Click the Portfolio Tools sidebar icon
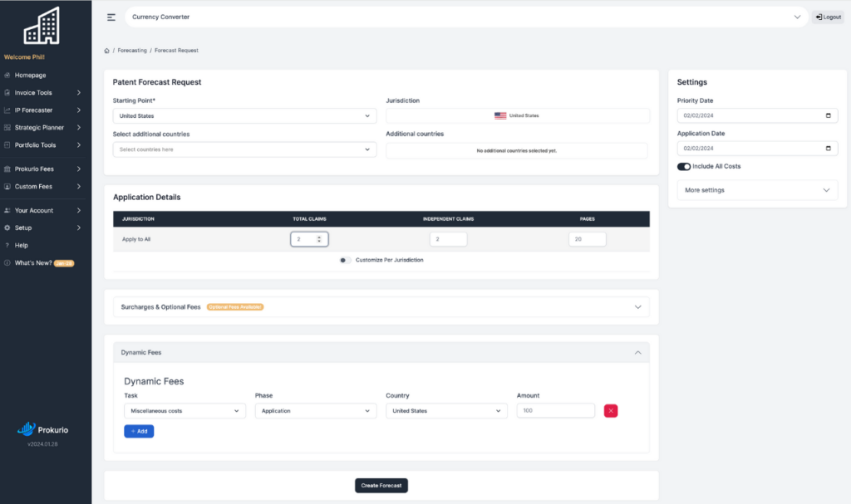 (7, 144)
